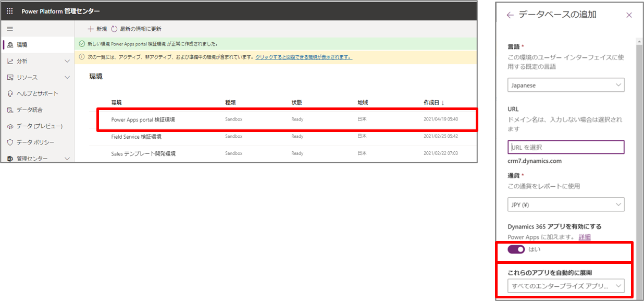Click the URL を選択 input field
Viewport: 644px width, 301px height.
coord(566,147)
